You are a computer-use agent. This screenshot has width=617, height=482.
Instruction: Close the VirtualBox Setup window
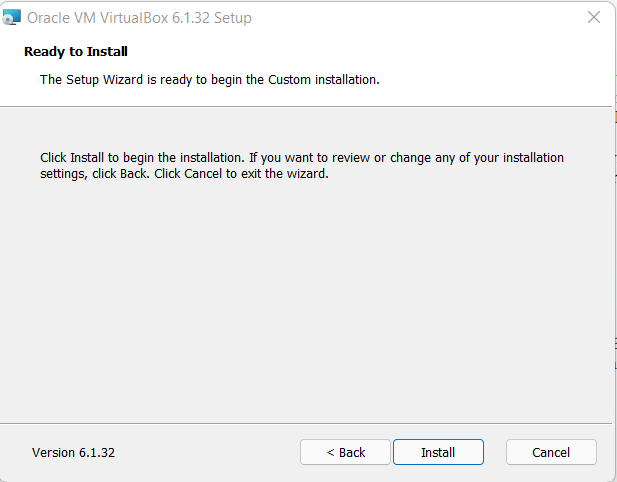click(x=594, y=17)
